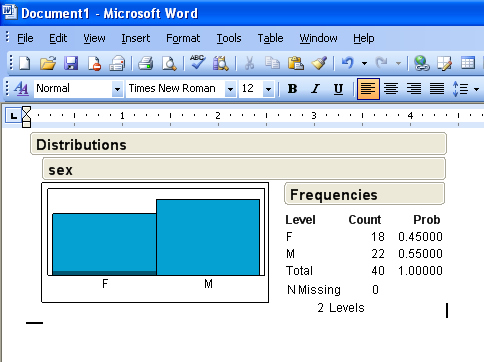Select the Distributions heading
484x362 pixels.
(x=81, y=145)
